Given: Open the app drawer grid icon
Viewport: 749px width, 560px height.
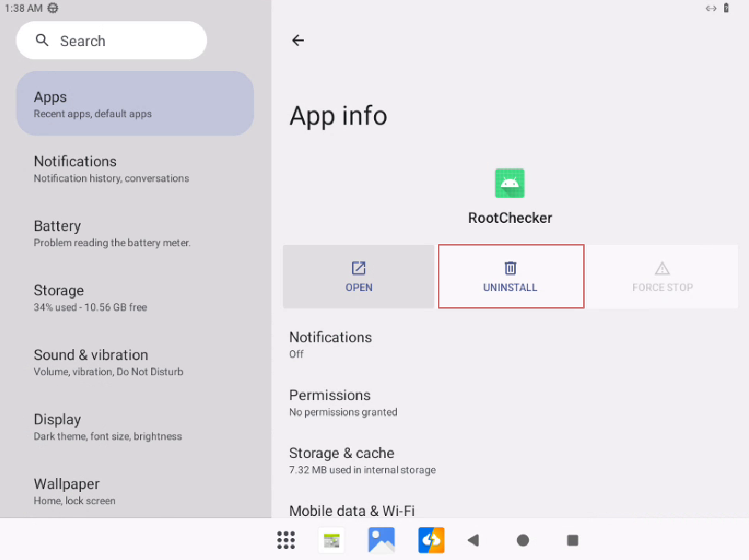Looking at the screenshot, I should 286,540.
